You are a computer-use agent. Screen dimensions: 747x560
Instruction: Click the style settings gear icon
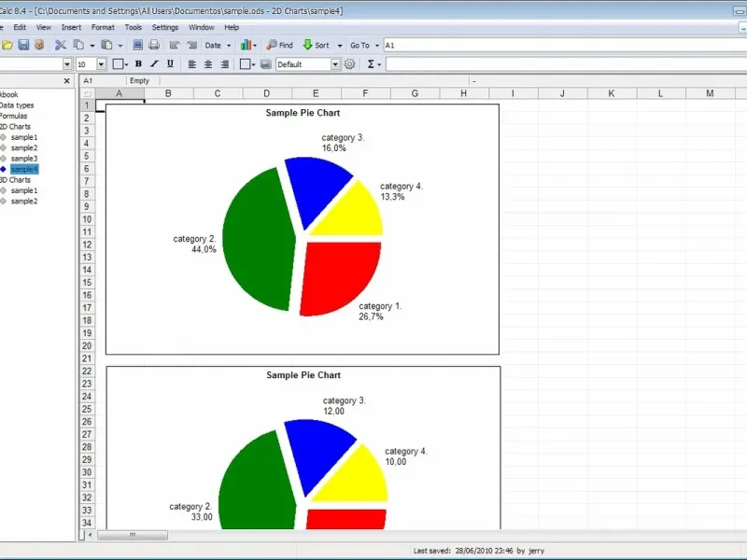click(349, 64)
